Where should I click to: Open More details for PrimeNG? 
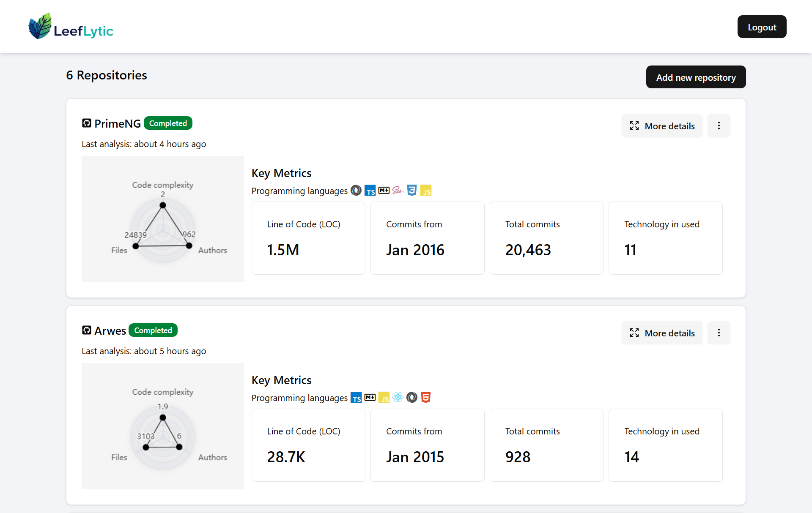[x=662, y=126]
